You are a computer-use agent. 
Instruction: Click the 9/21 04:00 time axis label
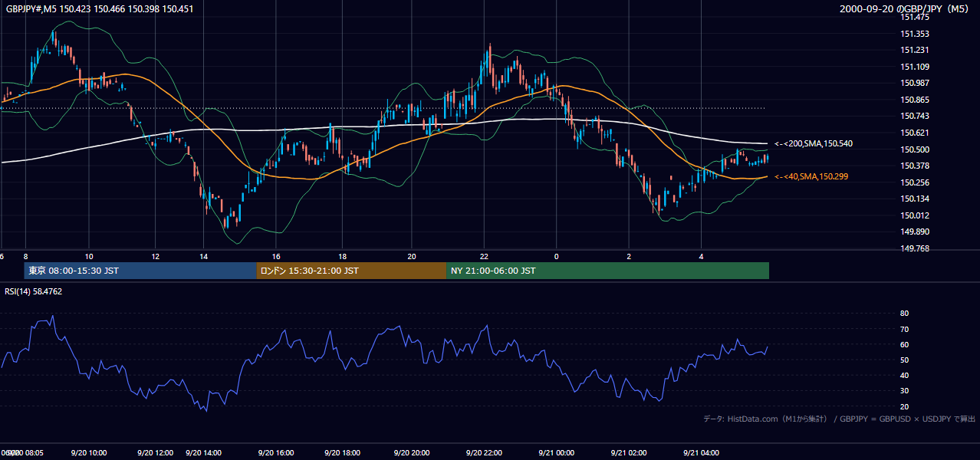[x=701, y=453]
